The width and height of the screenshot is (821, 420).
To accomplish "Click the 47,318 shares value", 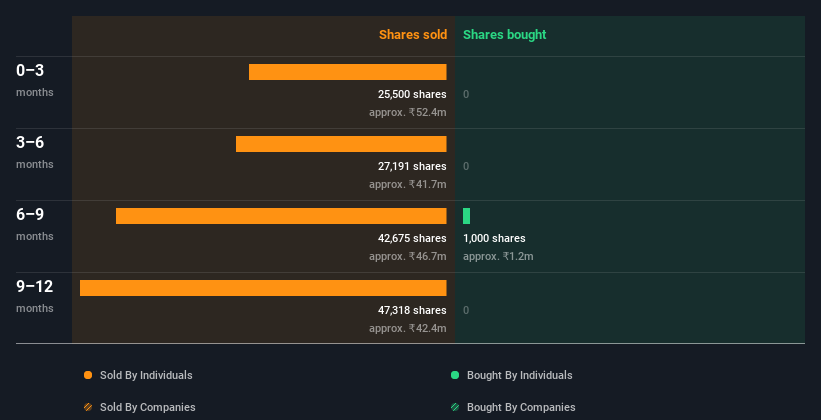I will (412, 310).
